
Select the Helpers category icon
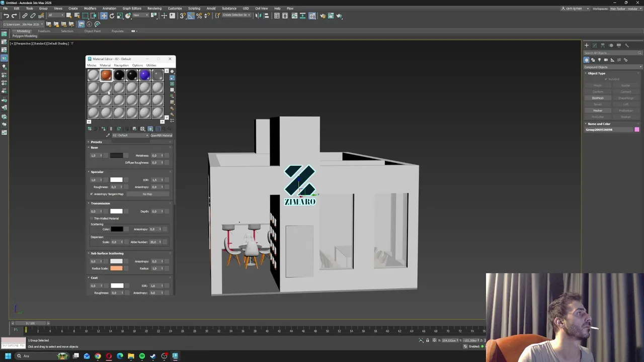pos(612,60)
